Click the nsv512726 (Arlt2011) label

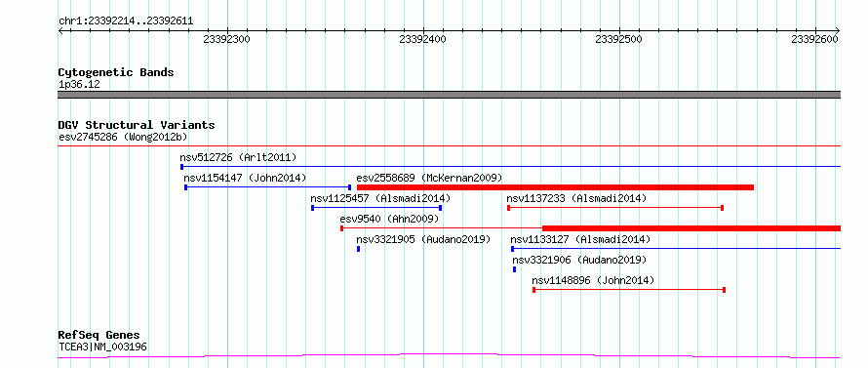coord(238,157)
